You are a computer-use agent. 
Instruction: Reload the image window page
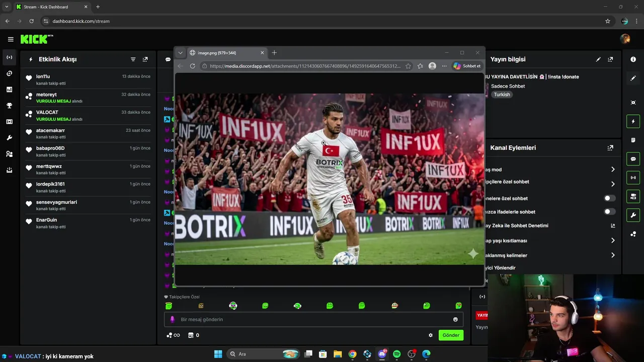point(192,66)
